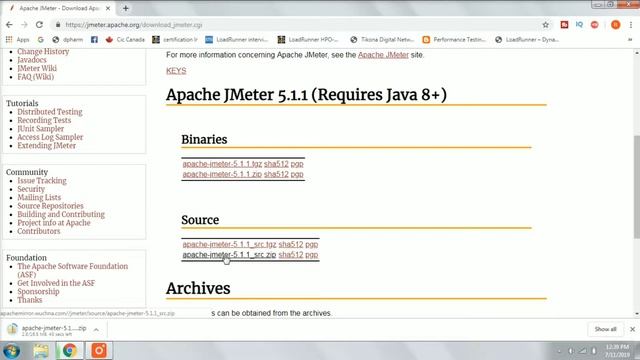Viewport: 640px width, 360px height.
Task: Open sha512 for source zip
Action: [x=291, y=255]
